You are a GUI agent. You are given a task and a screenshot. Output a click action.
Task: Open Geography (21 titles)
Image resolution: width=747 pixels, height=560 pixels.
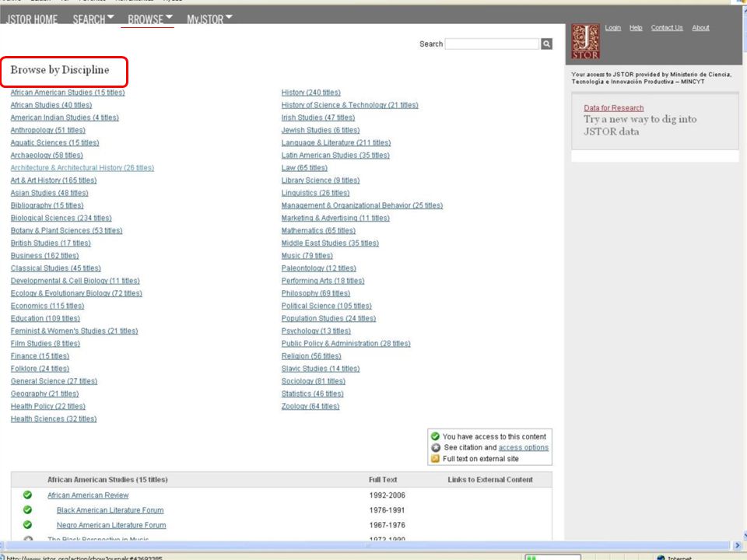pos(45,394)
